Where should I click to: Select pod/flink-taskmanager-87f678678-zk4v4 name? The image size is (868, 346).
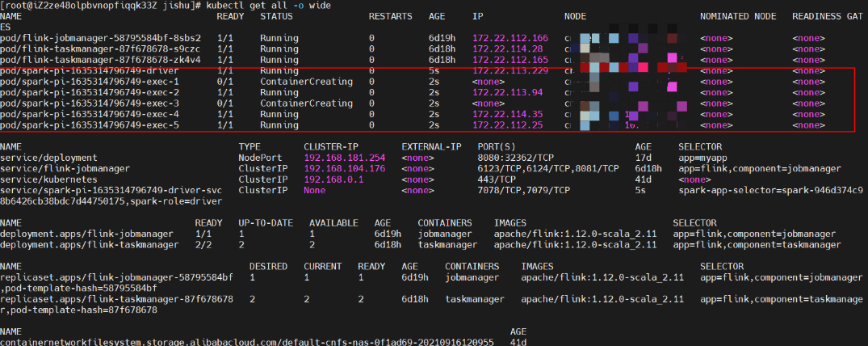101,60
